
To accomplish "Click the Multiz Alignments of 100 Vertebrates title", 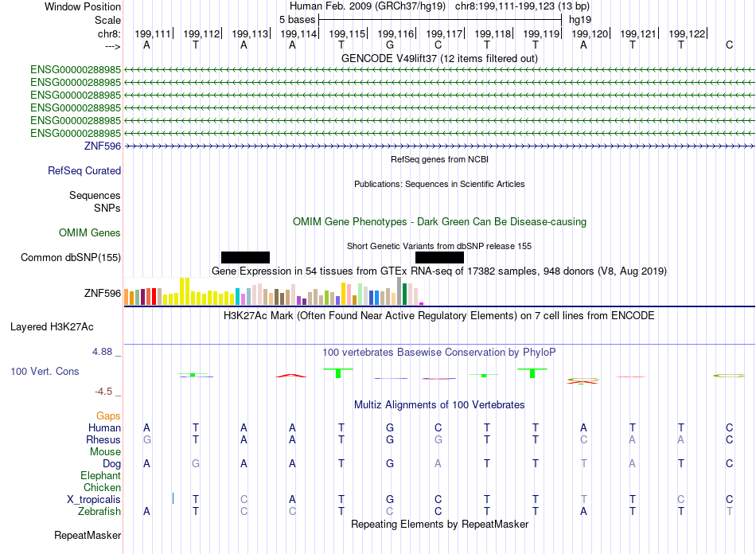I will (x=439, y=405).
